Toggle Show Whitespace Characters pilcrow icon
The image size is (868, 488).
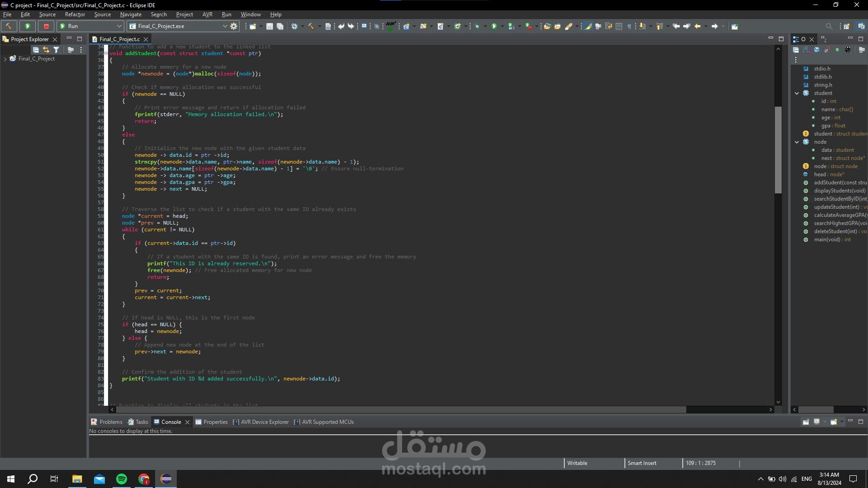(629, 26)
